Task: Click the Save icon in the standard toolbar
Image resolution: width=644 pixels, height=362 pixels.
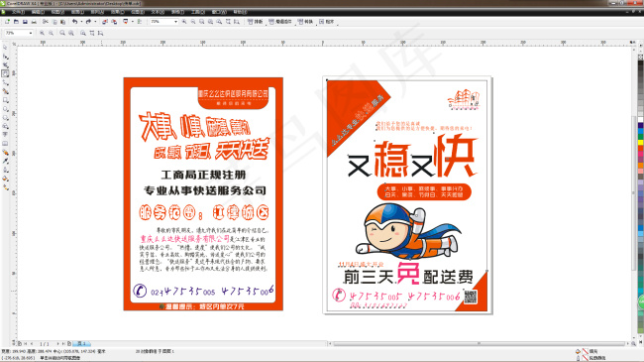Action: tap(25, 22)
